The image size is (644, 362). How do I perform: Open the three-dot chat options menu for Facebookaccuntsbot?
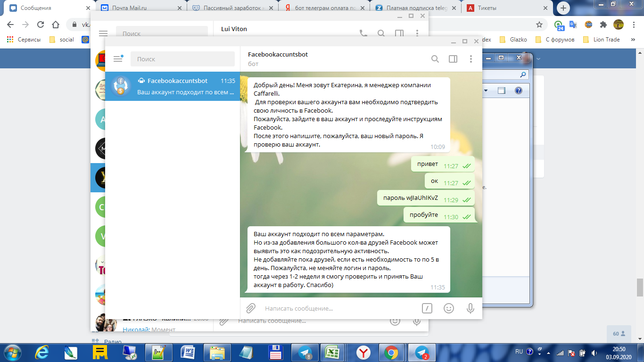471,59
